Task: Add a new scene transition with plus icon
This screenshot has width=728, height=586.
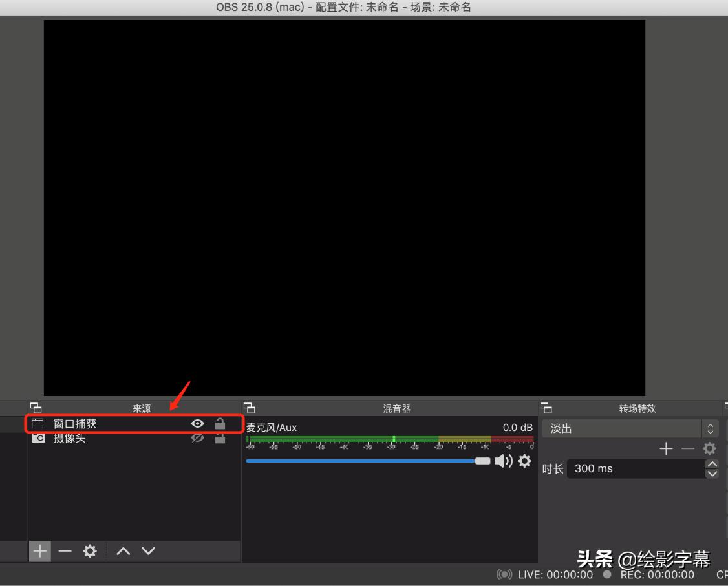Action: point(666,448)
